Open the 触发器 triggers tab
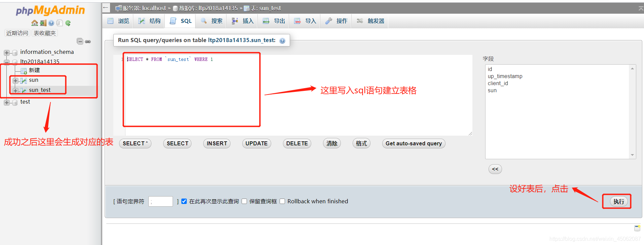The height and width of the screenshot is (245, 644). [370, 21]
